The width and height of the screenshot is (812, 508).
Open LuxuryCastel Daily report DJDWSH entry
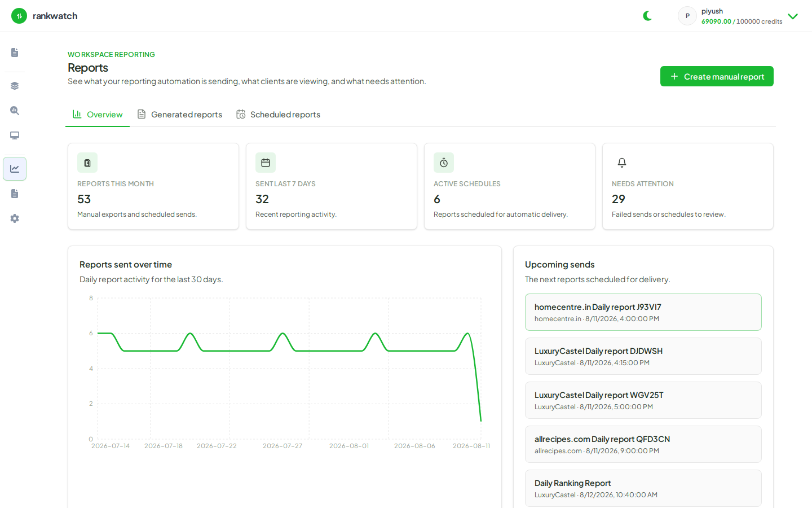[x=643, y=356]
